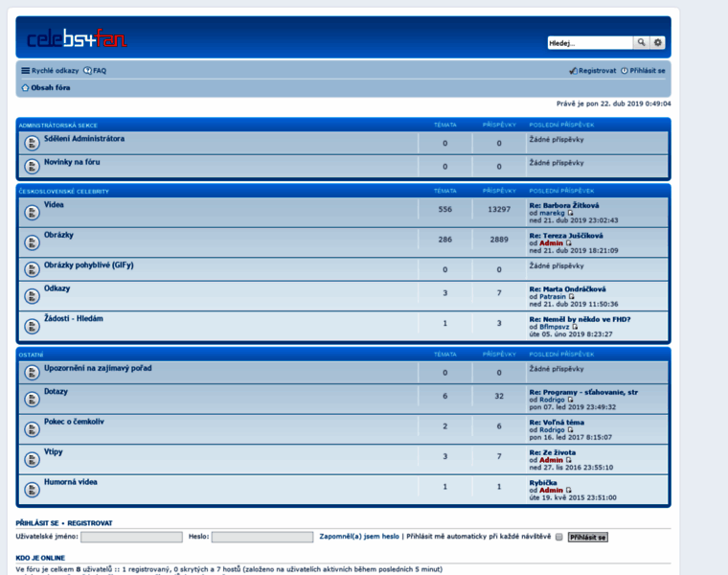Open the Ostatní category heading

pyautogui.click(x=31, y=355)
